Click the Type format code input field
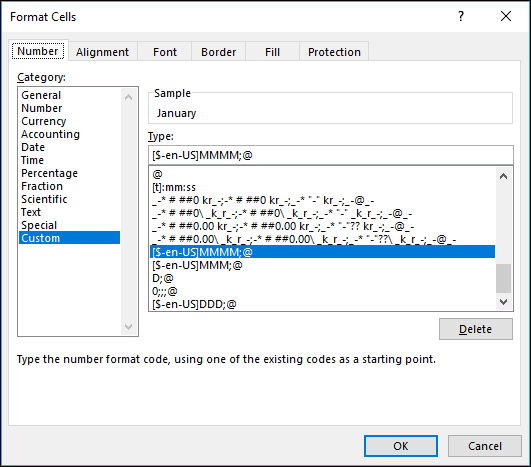531x467 pixels. (331, 155)
